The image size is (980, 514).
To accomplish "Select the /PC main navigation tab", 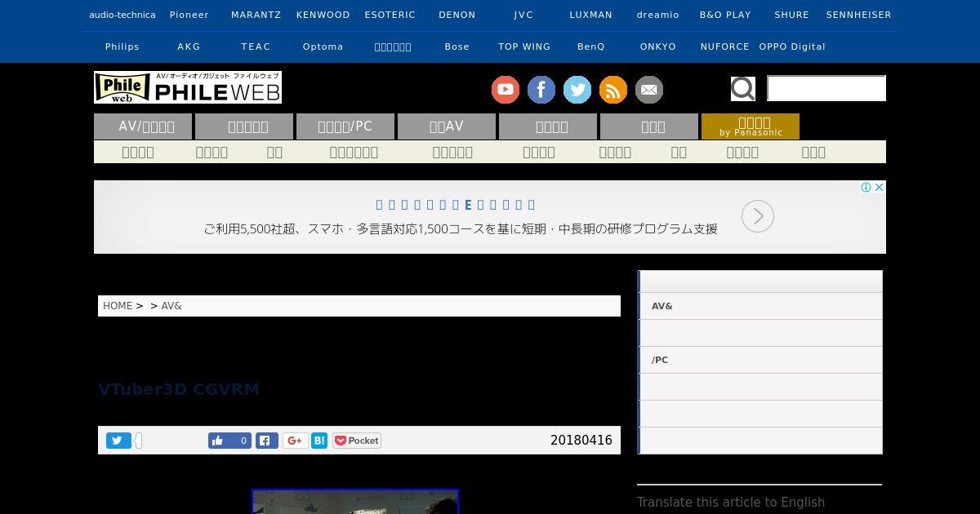I will [345, 126].
